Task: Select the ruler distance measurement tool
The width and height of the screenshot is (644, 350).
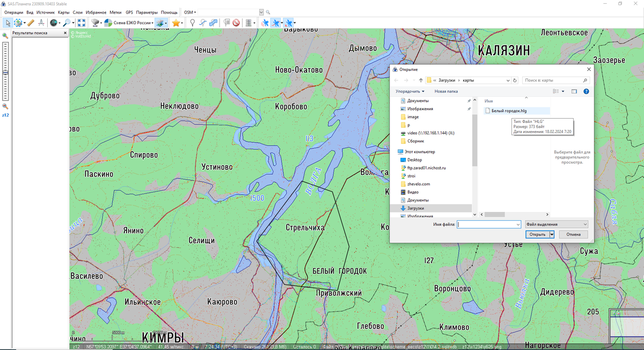Action: pos(31,23)
